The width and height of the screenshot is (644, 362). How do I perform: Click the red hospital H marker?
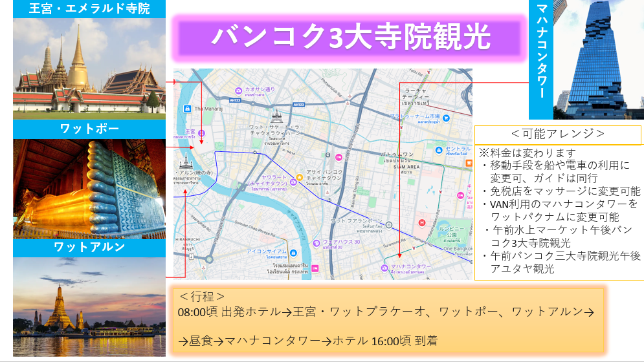tap(422, 223)
